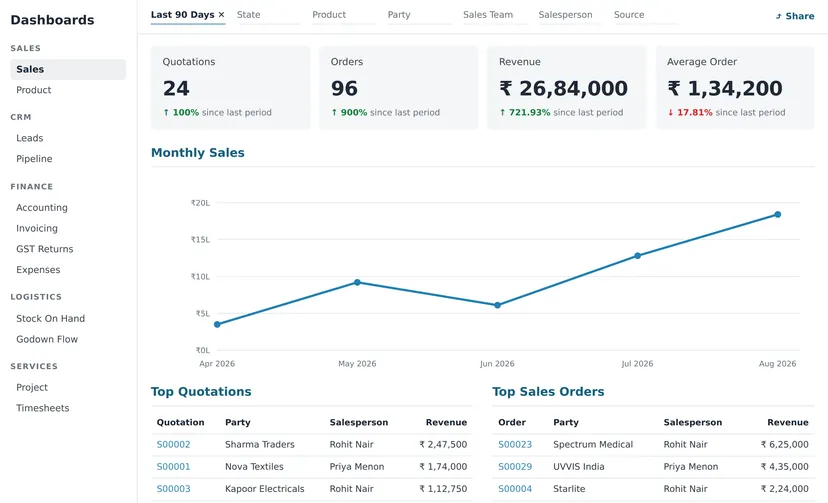Click Kapoor Electricals party cell
The image size is (828, 503).
265,489
